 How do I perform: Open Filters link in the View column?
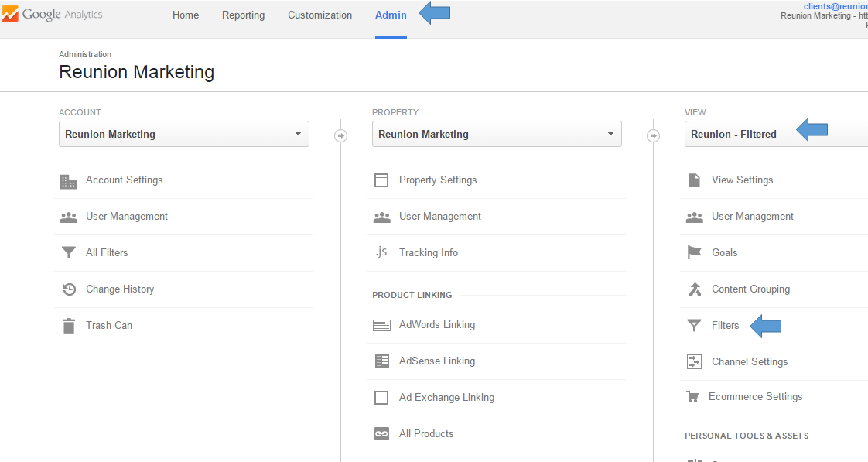(725, 325)
